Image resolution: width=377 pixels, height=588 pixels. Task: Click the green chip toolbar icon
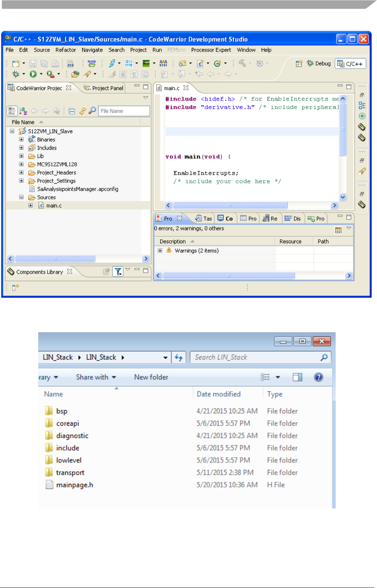coord(146,64)
